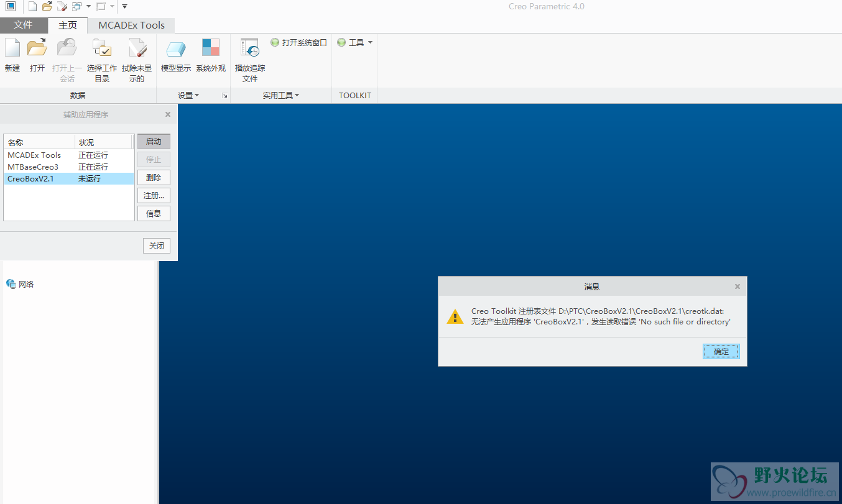
Task: Expand the 实用工具 group dropdown
Action: (x=281, y=96)
